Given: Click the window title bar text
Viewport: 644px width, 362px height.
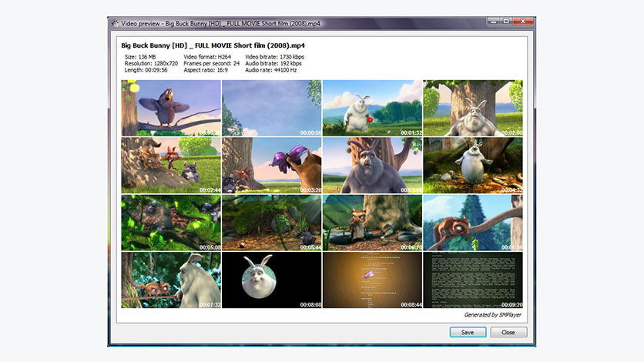Looking at the screenshot, I should tap(220, 23).
